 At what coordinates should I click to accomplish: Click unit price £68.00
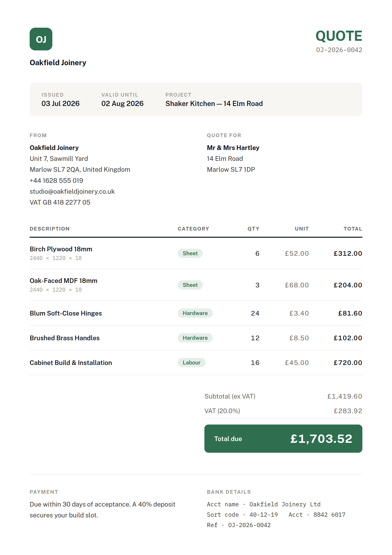[297, 285]
